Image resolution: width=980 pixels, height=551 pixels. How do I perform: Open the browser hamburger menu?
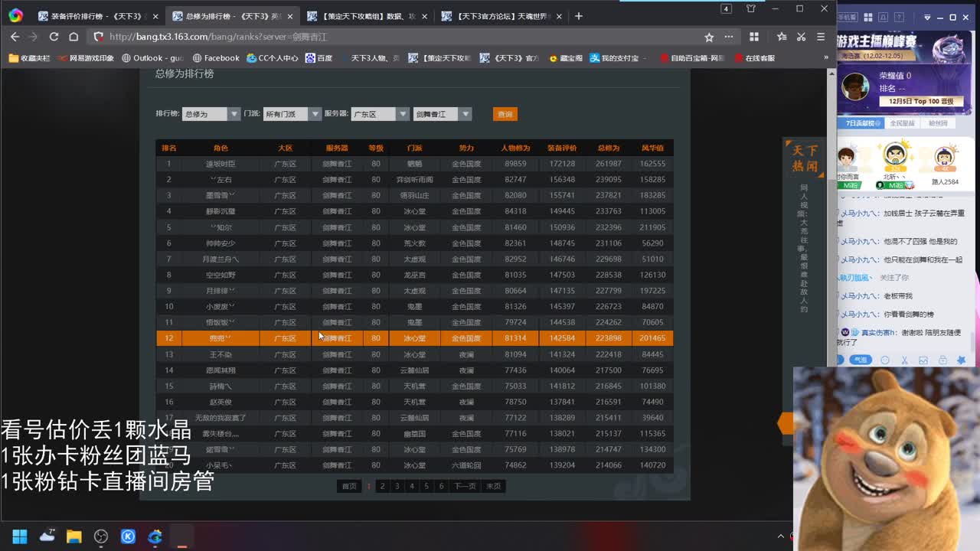[x=821, y=37]
